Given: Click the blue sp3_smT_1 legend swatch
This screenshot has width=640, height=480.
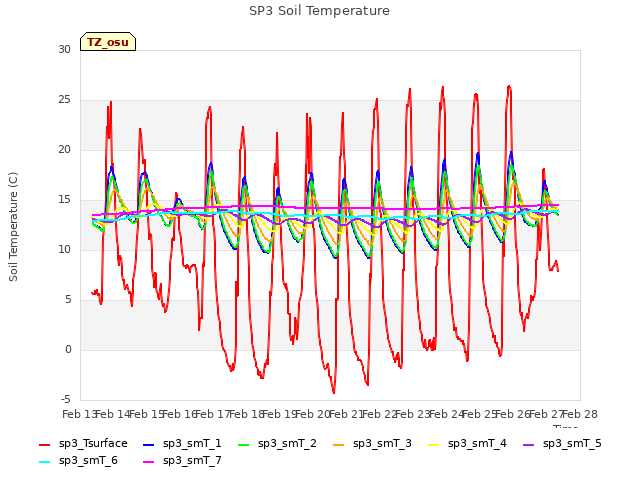Looking at the screenshot, I should (x=149, y=444).
